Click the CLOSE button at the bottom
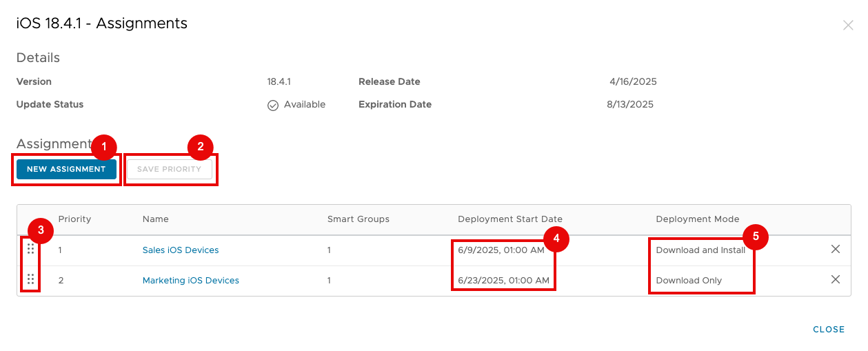Screen dimensions: 868x351 [828, 330]
